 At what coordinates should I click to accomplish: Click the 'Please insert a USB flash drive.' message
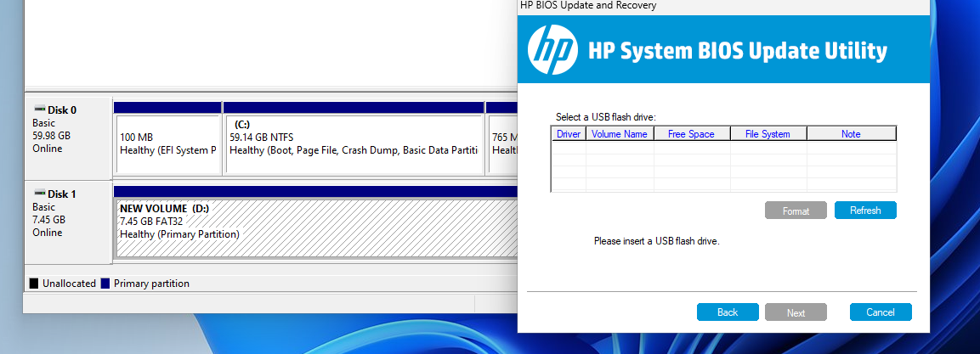click(656, 241)
